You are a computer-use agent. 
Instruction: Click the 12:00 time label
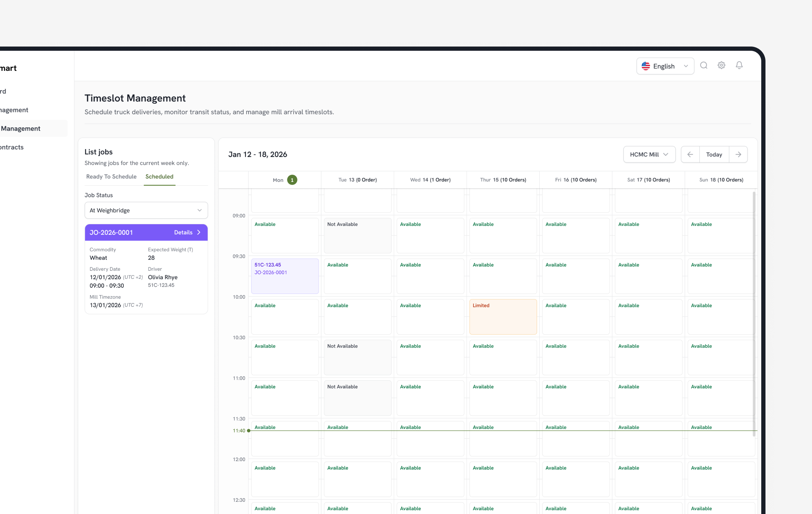point(239,459)
